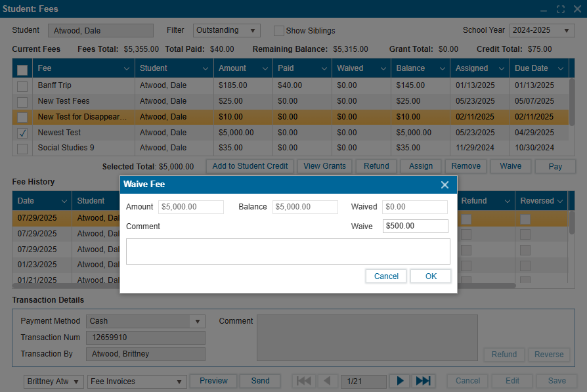Image resolution: width=587 pixels, height=392 pixels.
Task: Confirm waiver with the OK button
Action: (431, 276)
